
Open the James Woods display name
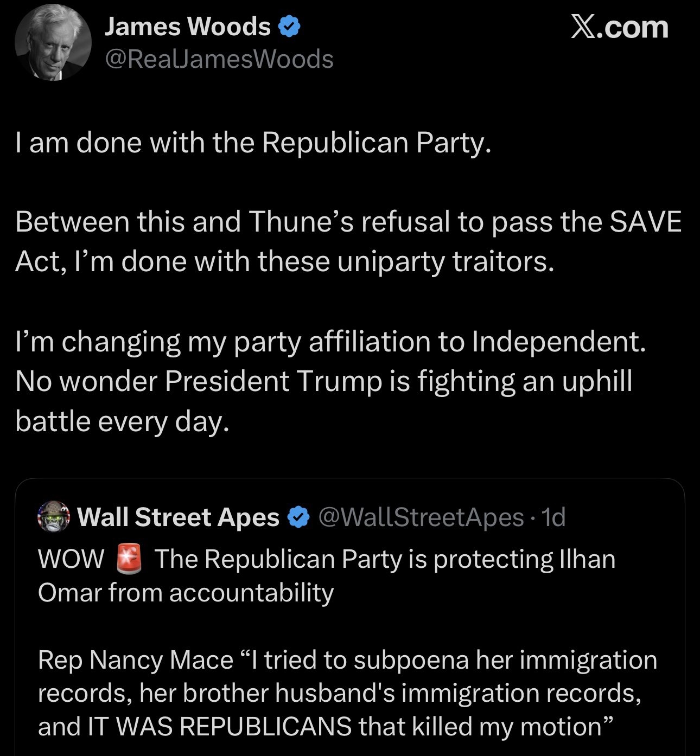(x=187, y=27)
